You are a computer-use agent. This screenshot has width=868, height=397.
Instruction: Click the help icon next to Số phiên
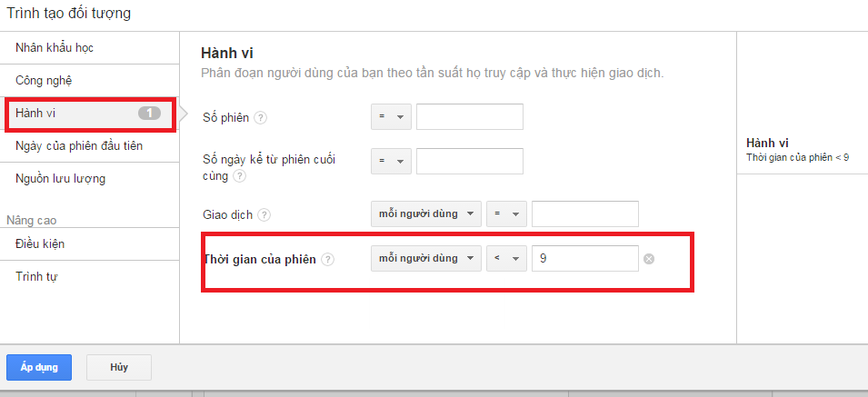coord(261,118)
